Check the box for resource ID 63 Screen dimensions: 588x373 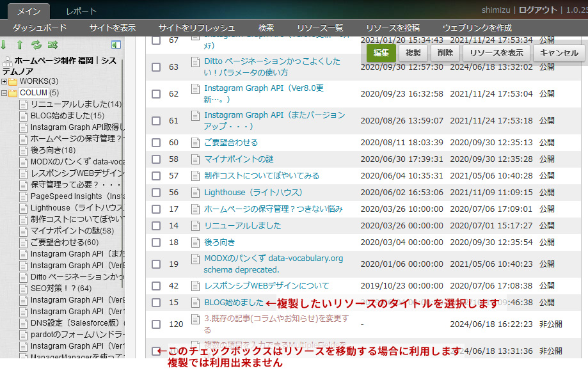(x=156, y=67)
